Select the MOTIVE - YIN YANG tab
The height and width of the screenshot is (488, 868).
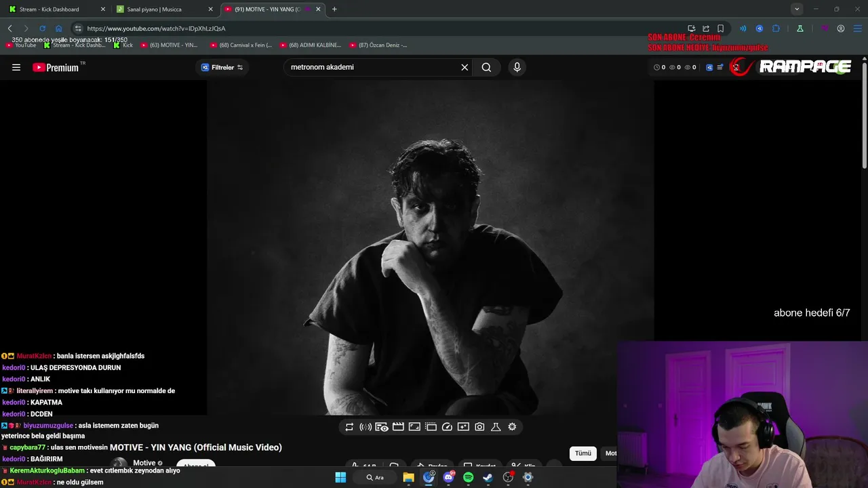pos(273,9)
